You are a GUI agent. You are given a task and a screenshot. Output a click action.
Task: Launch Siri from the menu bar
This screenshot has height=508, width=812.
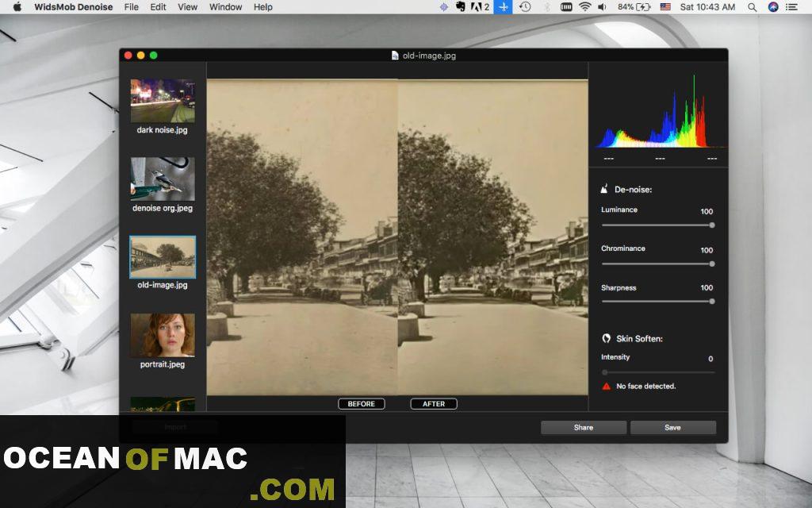773,6
